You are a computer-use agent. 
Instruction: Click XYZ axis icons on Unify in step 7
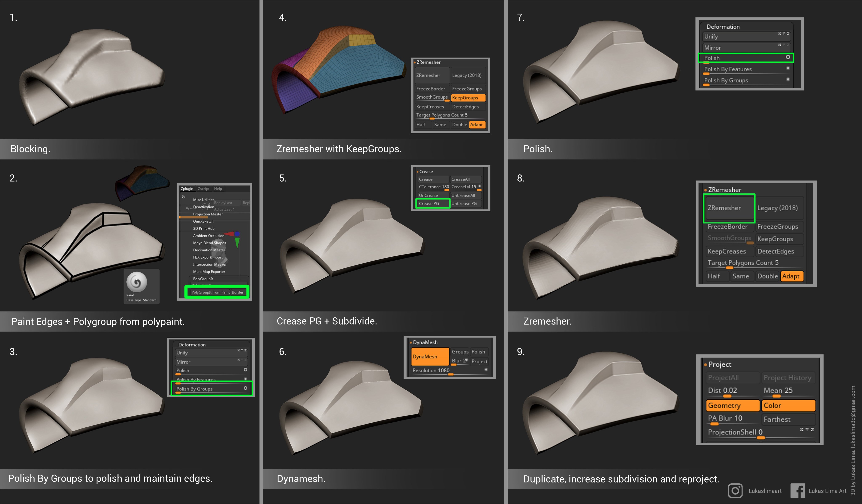pos(784,33)
